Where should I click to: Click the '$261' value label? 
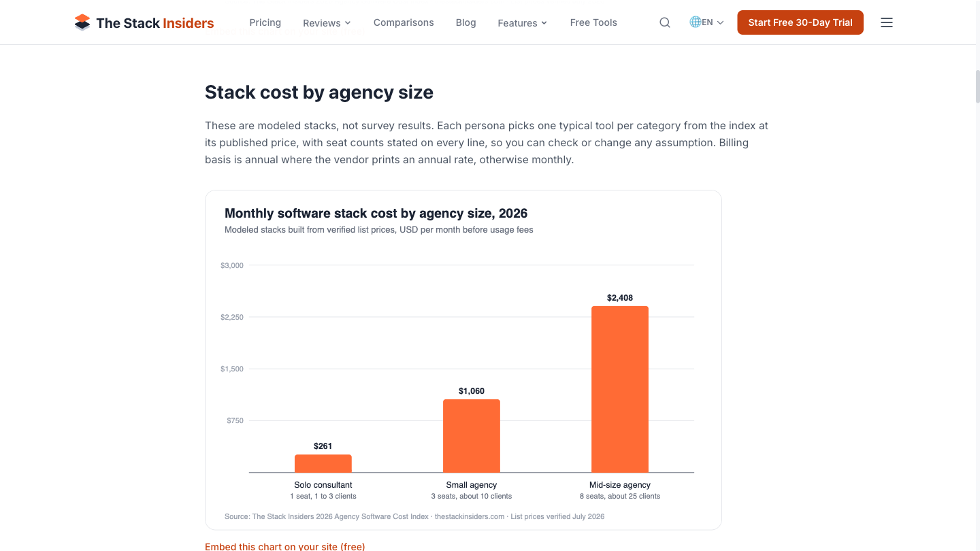[x=323, y=446]
